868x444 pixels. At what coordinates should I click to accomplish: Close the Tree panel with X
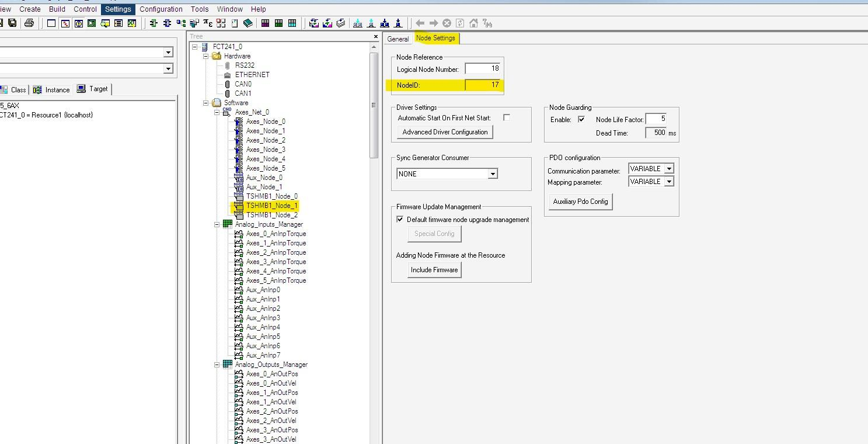coord(375,37)
